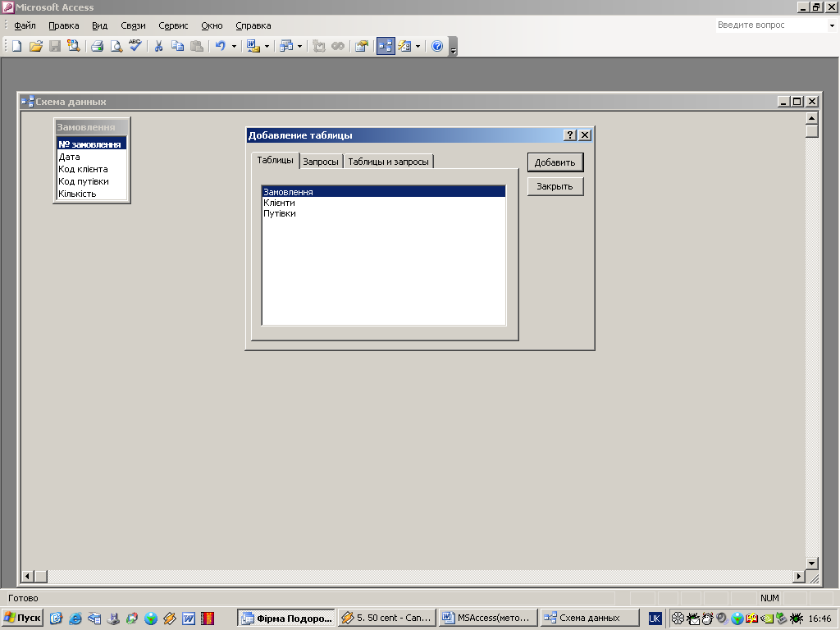Click the Analyze table toolbar icon

[286, 46]
